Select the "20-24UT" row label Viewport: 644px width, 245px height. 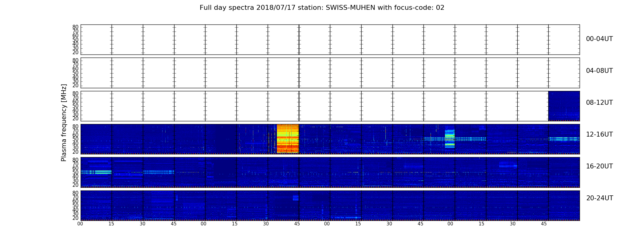[x=600, y=198]
